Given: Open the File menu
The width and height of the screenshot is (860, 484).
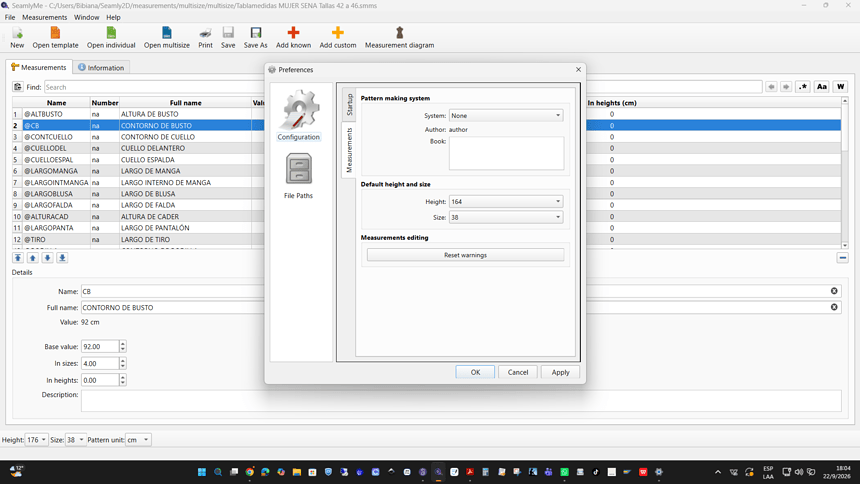Looking at the screenshot, I should (10, 18).
